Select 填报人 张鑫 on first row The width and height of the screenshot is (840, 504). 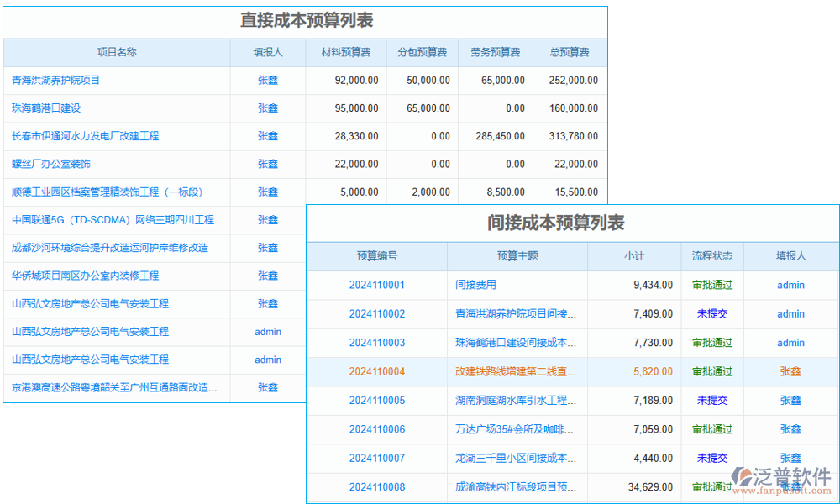click(x=267, y=81)
